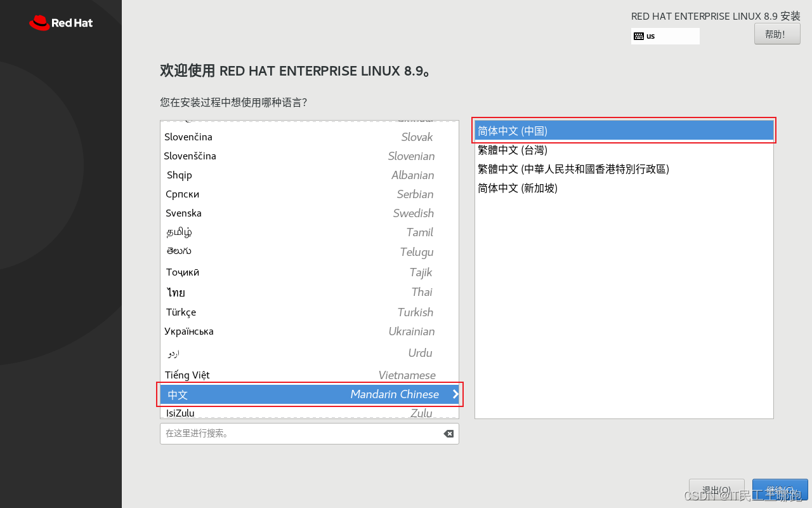The image size is (812, 508).
Task: Click the keyboard layout icon next to us
Action: pos(639,36)
